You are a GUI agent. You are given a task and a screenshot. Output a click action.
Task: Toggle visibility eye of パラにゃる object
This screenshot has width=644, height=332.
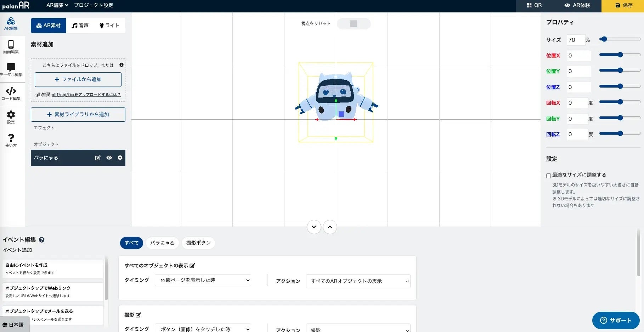[x=109, y=158]
